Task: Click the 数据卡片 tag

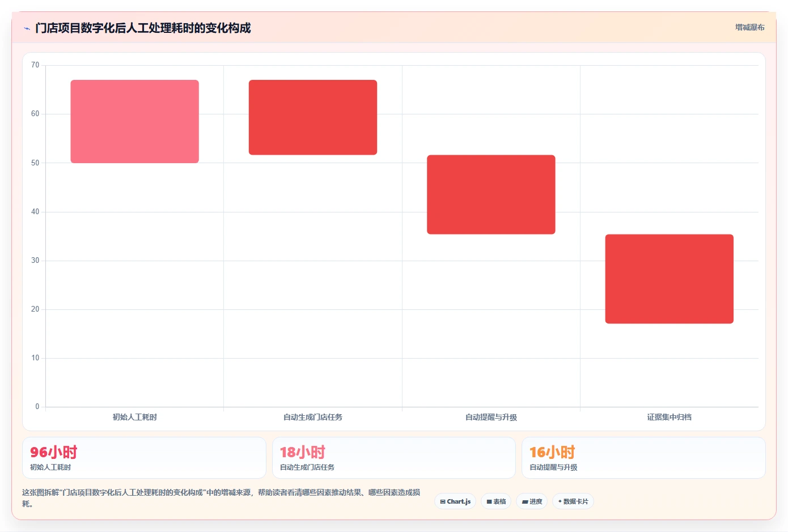Action: coord(573,501)
